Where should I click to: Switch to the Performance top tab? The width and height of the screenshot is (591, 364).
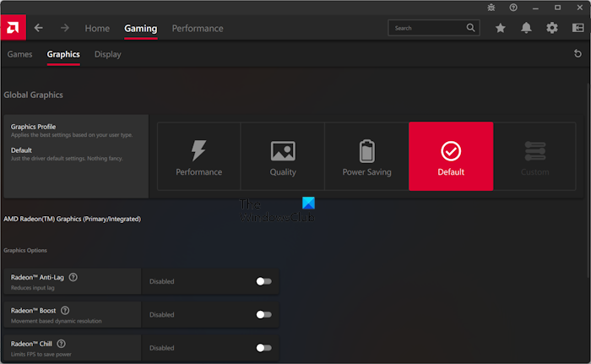coord(198,28)
